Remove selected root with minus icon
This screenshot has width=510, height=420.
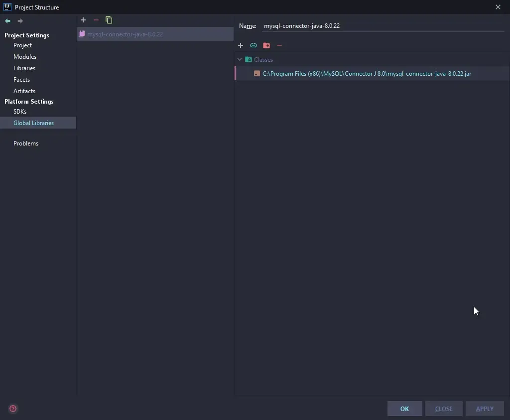click(x=279, y=45)
